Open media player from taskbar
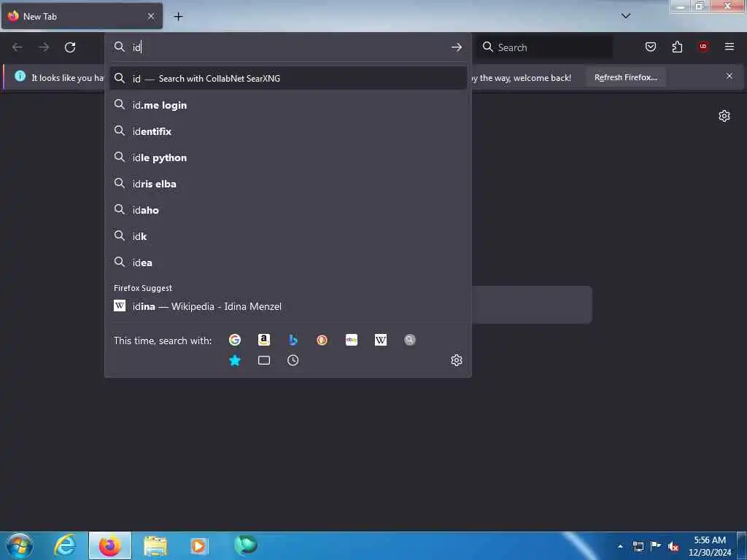747x560 pixels. pos(199,545)
